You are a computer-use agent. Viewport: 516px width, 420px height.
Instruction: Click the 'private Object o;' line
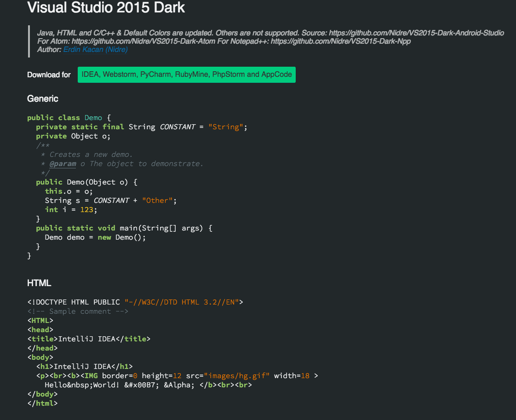click(73, 136)
